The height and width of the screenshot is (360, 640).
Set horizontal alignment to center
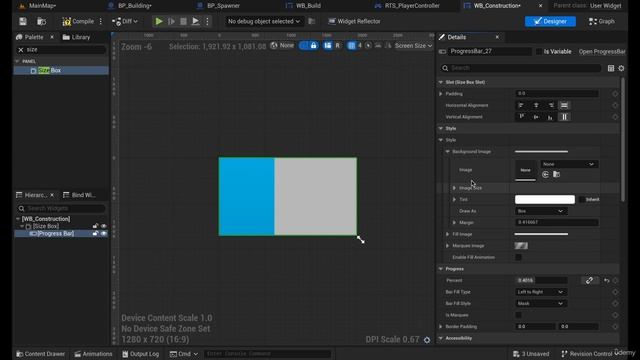536,105
